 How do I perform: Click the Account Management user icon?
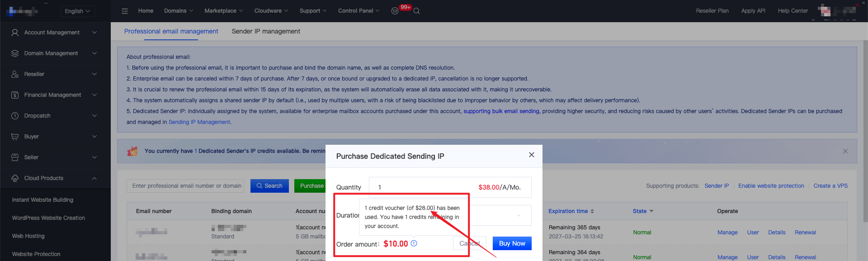pyautogui.click(x=15, y=33)
